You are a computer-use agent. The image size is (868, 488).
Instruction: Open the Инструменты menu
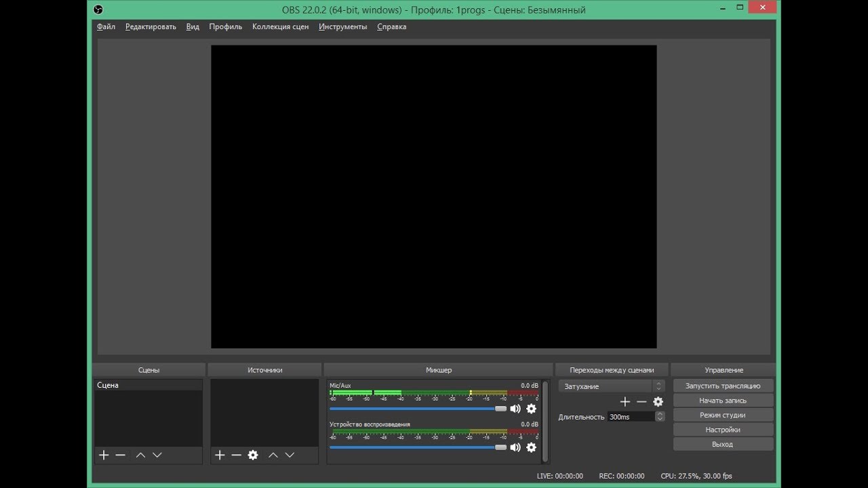click(342, 27)
